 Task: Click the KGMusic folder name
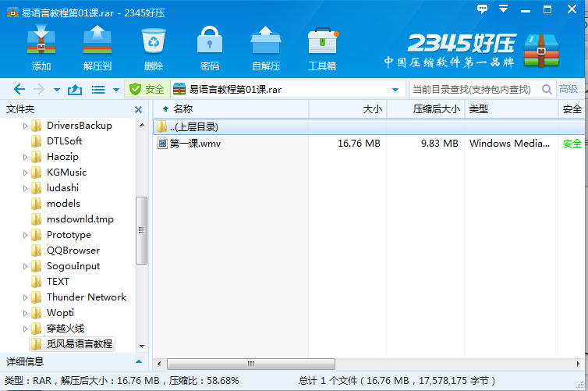point(67,172)
